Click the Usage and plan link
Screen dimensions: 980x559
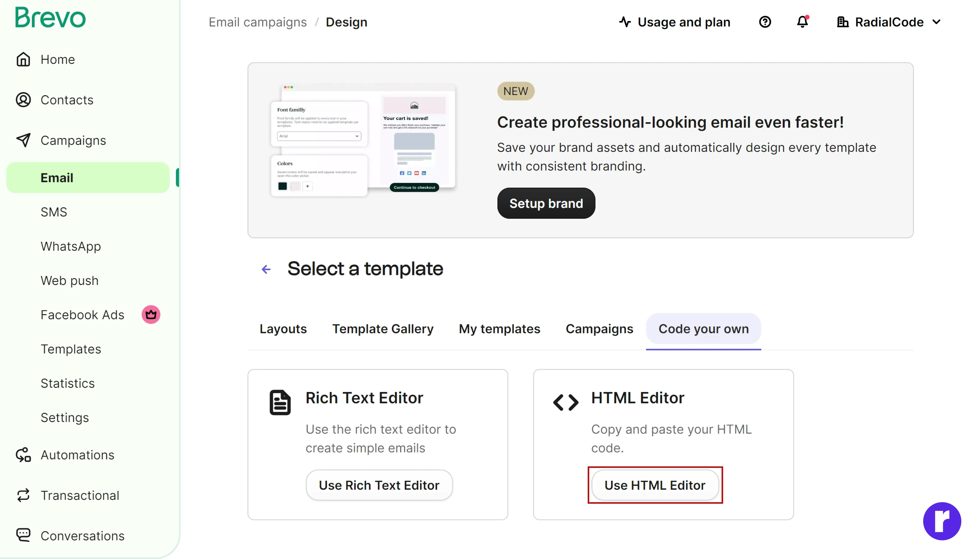tap(684, 22)
